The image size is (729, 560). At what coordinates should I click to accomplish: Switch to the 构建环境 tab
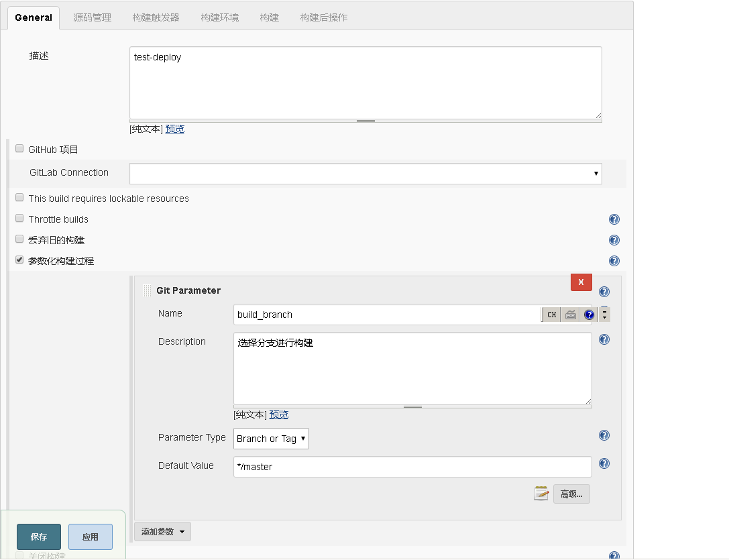point(220,17)
